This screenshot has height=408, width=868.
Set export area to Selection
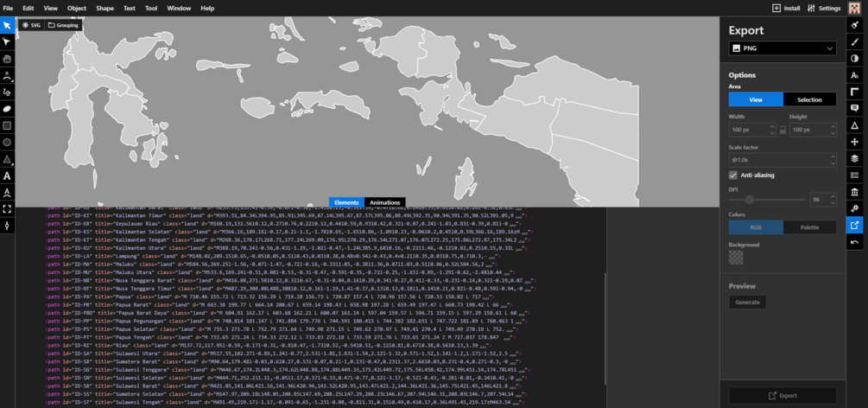[809, 99]
